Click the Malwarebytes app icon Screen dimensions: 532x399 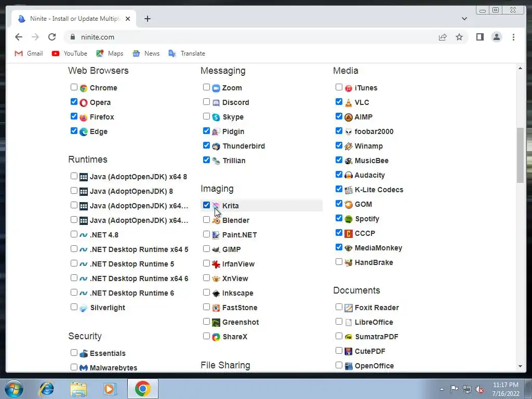coord(84,368)
